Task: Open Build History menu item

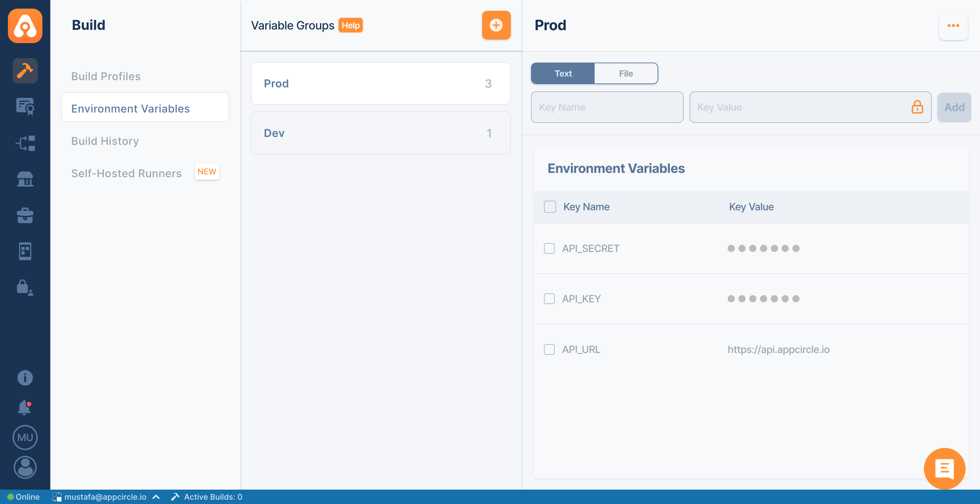Action: [x=105, y=141]
